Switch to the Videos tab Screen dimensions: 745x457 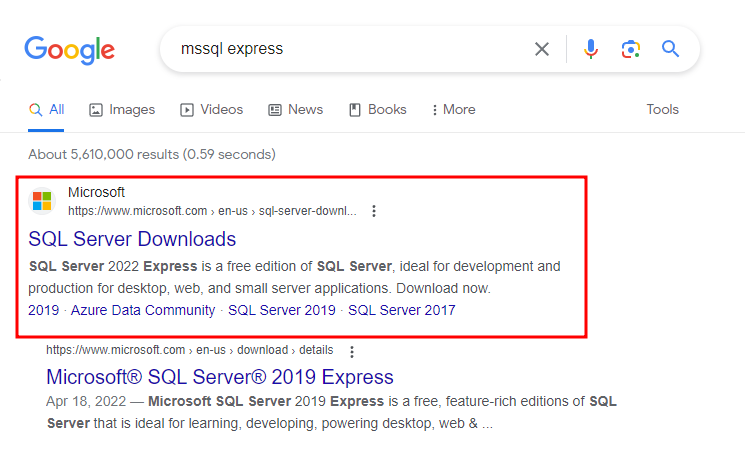[211, 110]
